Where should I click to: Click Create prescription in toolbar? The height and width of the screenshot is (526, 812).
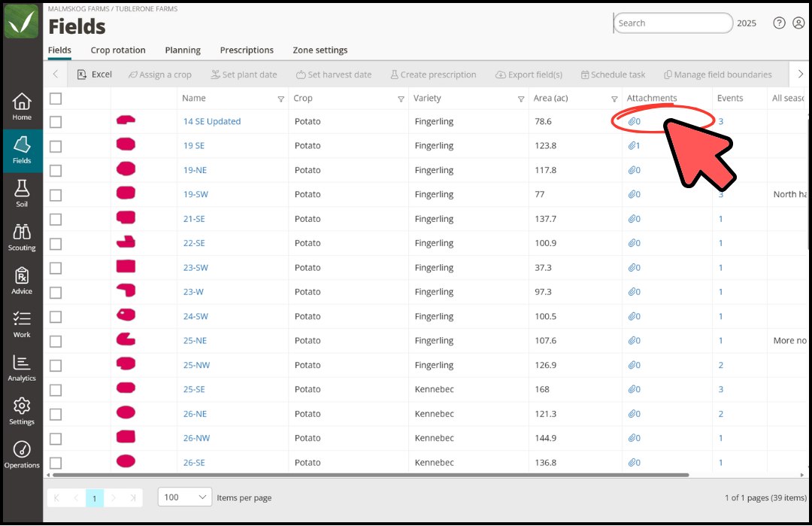pos(434,74)
